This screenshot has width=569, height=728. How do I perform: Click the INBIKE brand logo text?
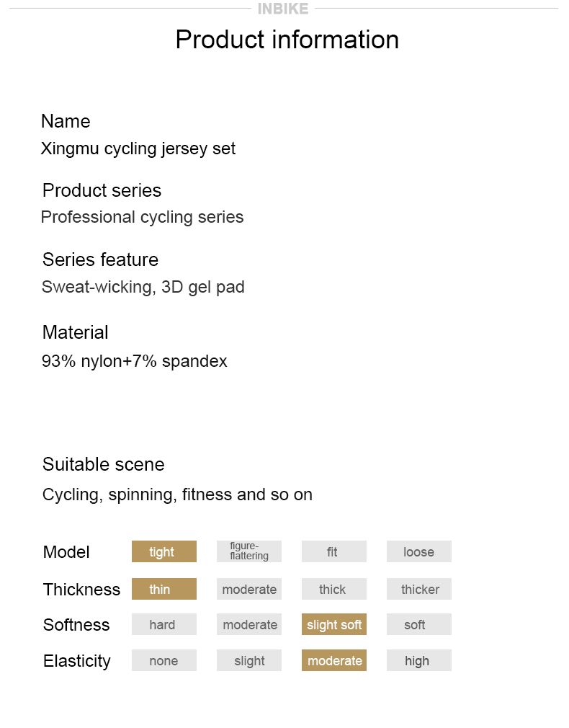[x=282, y=9]
